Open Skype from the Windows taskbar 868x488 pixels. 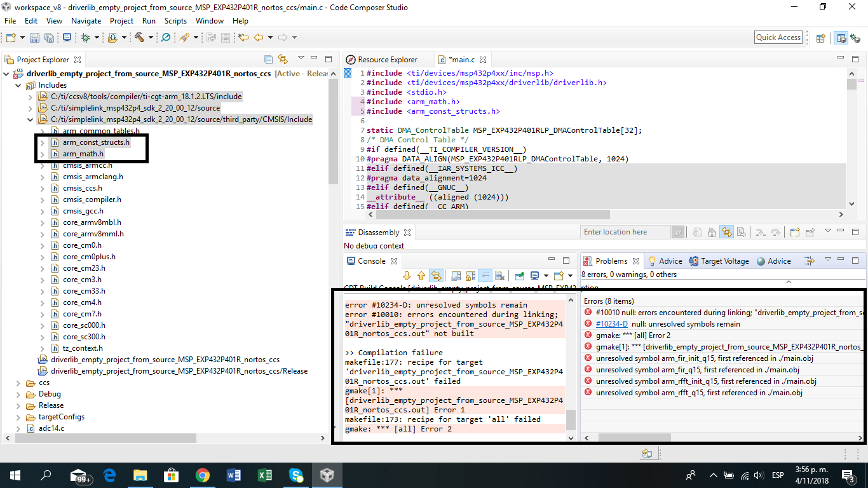295,475
